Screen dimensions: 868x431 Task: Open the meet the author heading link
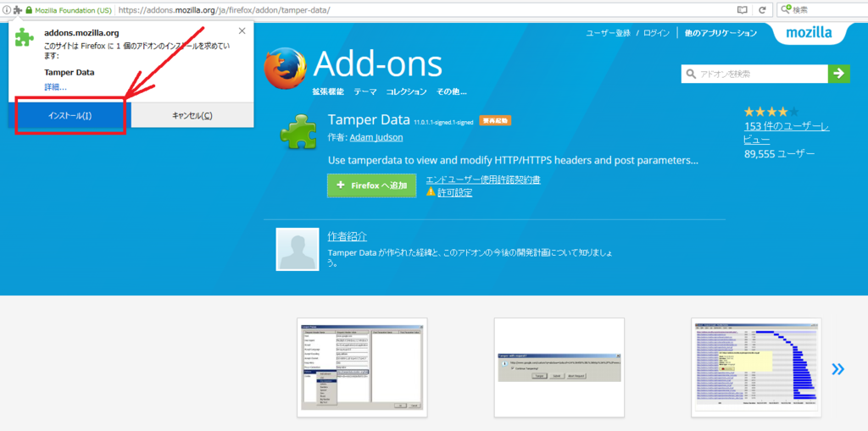point(347,236)
